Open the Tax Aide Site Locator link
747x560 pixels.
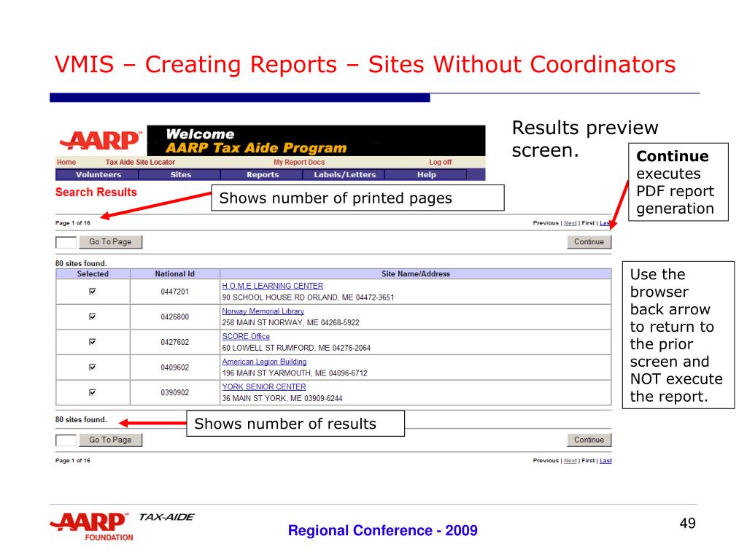[140, 162]
